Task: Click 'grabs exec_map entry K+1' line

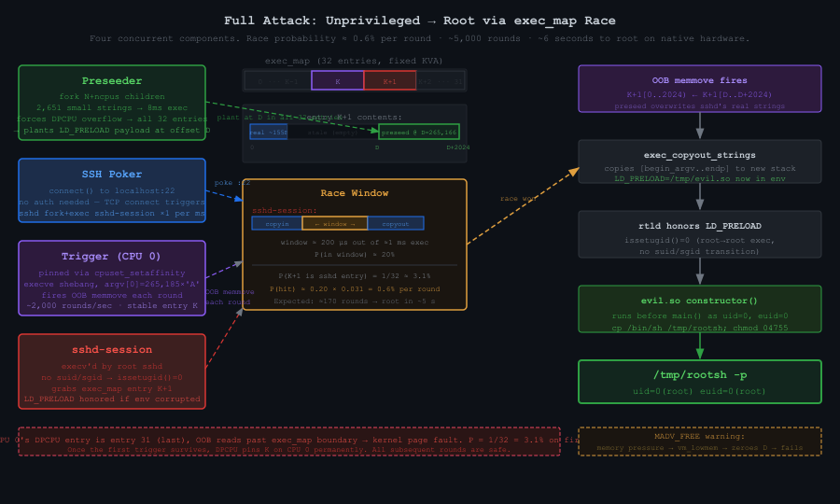Action: pyautogui.click(x=112, y=388)
